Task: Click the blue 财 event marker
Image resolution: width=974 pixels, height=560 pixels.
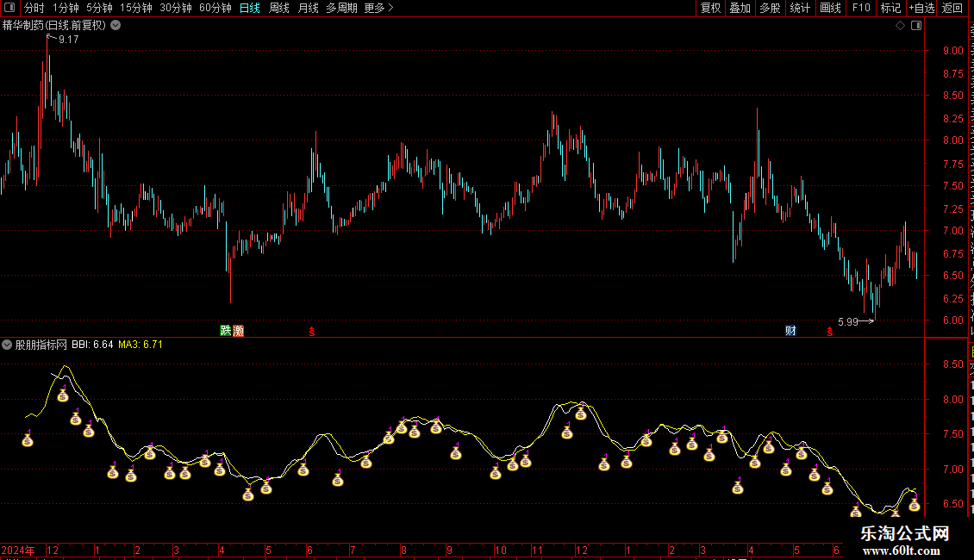Action: coord(790,330)
